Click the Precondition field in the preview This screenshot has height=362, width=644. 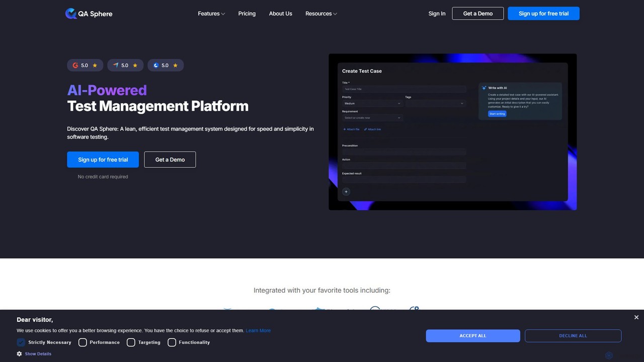404,151
